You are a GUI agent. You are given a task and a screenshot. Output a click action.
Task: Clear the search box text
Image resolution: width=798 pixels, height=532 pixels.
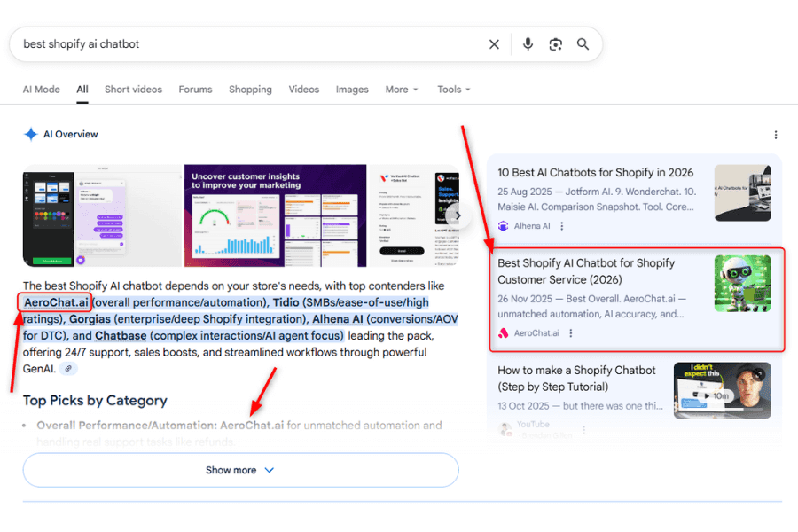tap(494, 44)
